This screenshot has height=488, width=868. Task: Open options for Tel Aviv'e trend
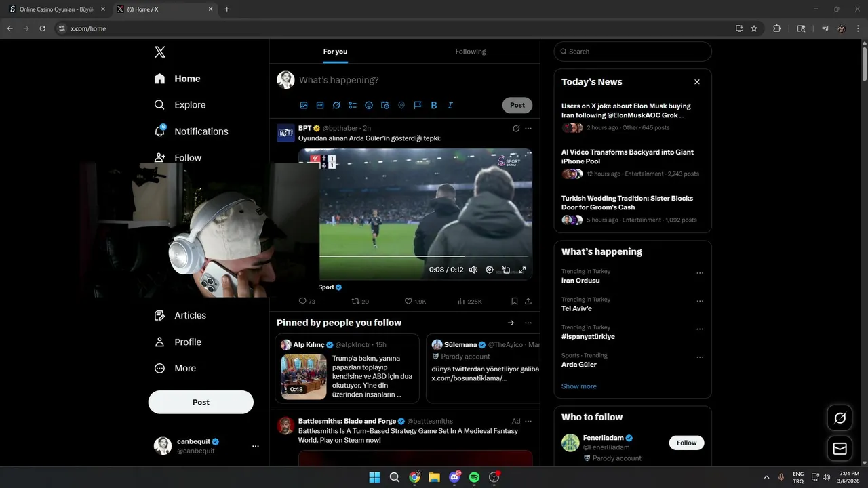pyautogui.click(x=700, y=301)
